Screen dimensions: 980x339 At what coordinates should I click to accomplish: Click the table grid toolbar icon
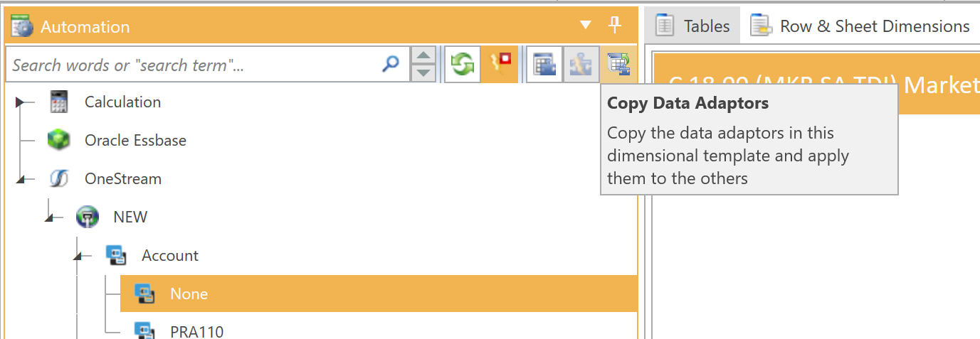tap(544, 65)
